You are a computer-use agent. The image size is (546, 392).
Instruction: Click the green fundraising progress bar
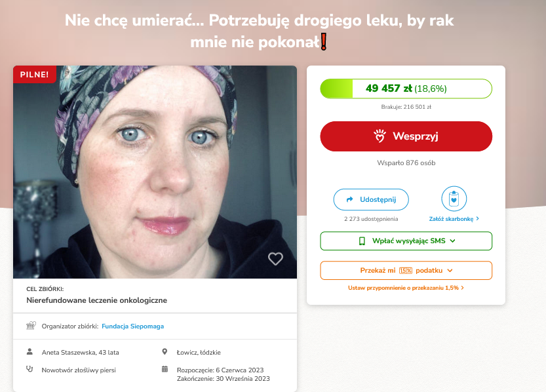(406, 88)
